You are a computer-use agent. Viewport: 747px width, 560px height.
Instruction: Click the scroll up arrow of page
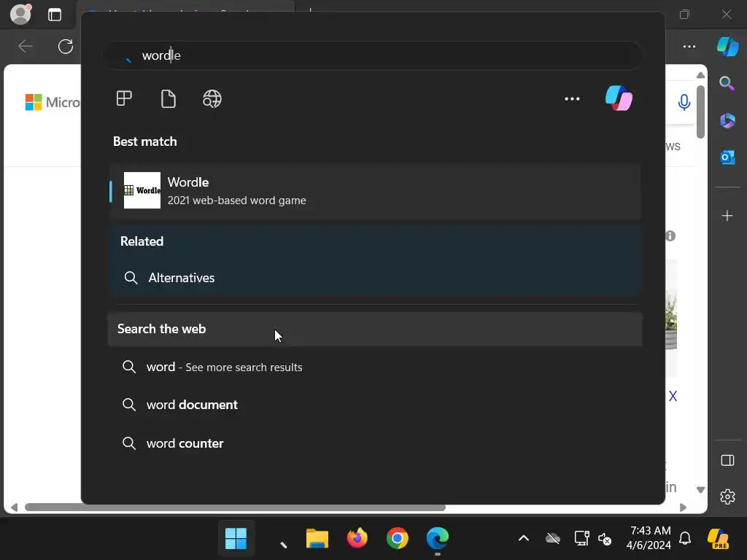(700, 75)
